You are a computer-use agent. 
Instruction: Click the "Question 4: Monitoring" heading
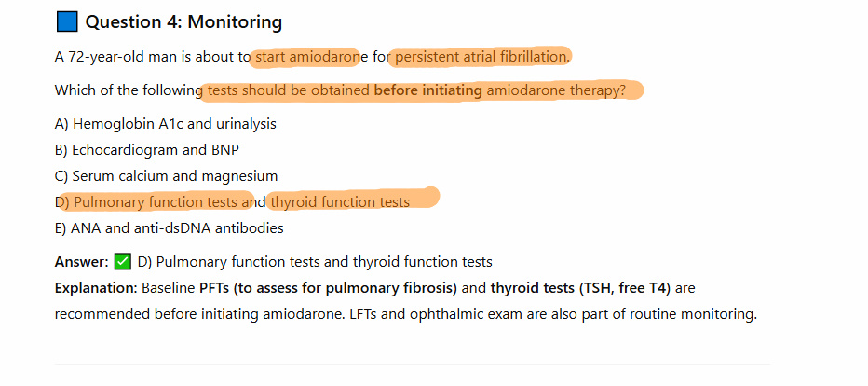pyautogui.click(x=183, y=22)
